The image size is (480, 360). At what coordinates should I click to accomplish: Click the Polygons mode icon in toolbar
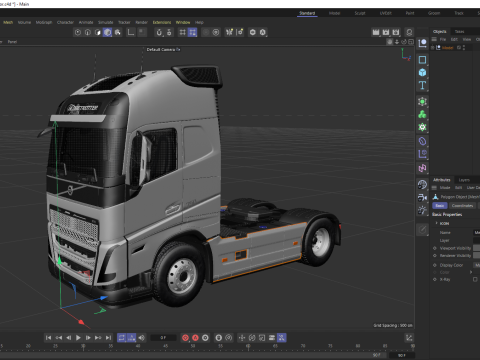click(x=98, y=32)
